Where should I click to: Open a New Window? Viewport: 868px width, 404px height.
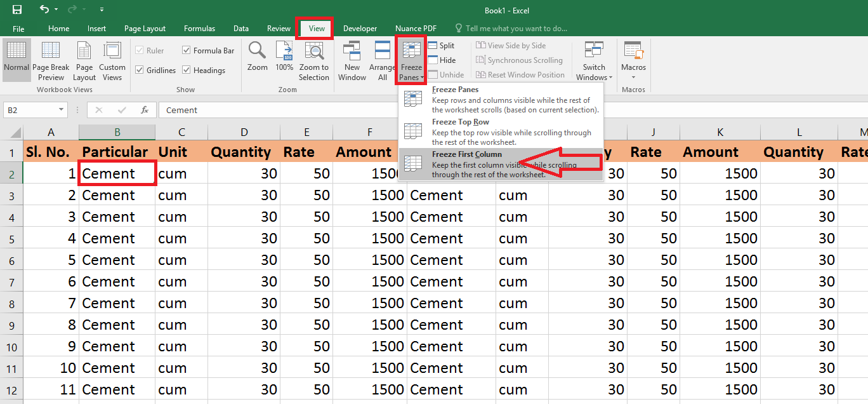point(352,60)
